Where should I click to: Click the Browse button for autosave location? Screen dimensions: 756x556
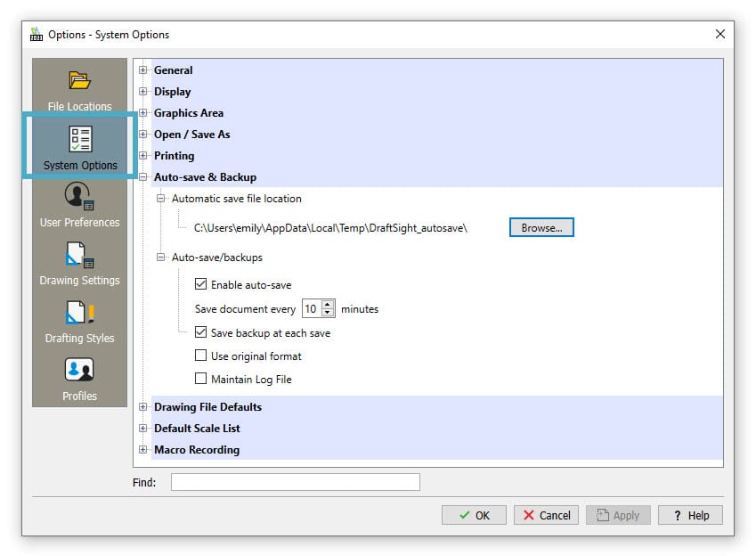point(541,226)
